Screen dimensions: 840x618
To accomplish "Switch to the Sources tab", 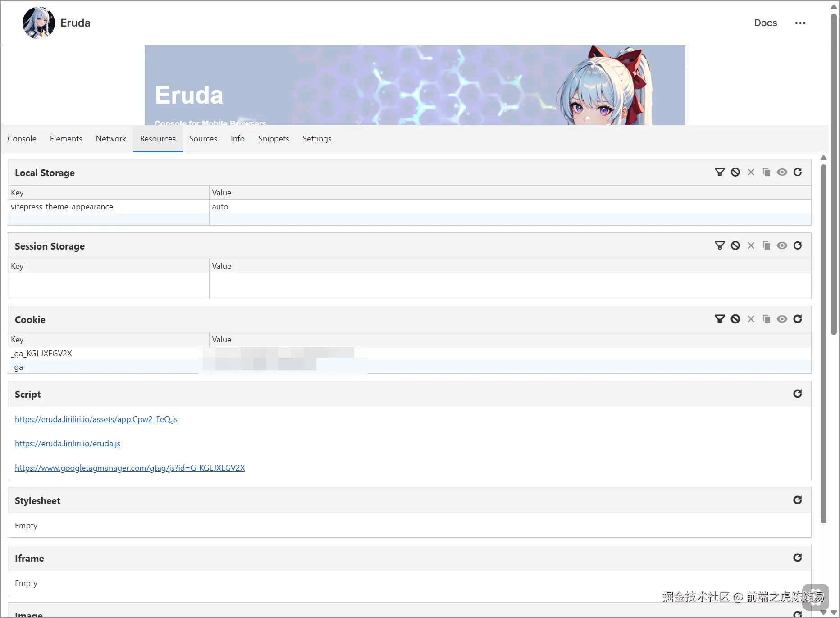I will click(203, 139).
